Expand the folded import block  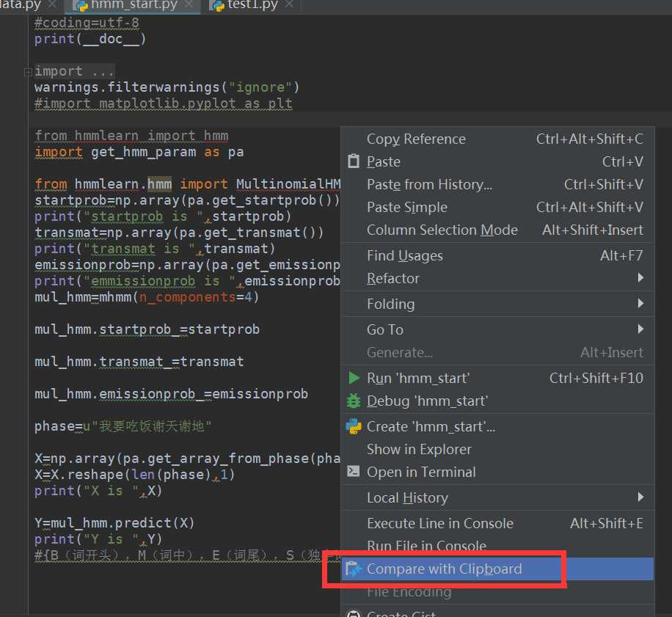(28, 72)
